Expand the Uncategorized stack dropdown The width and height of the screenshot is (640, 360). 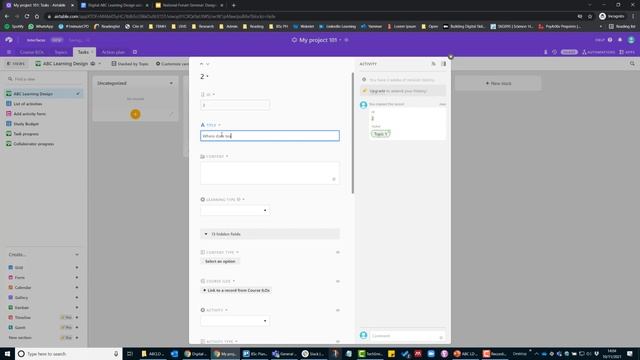(171, 83)
